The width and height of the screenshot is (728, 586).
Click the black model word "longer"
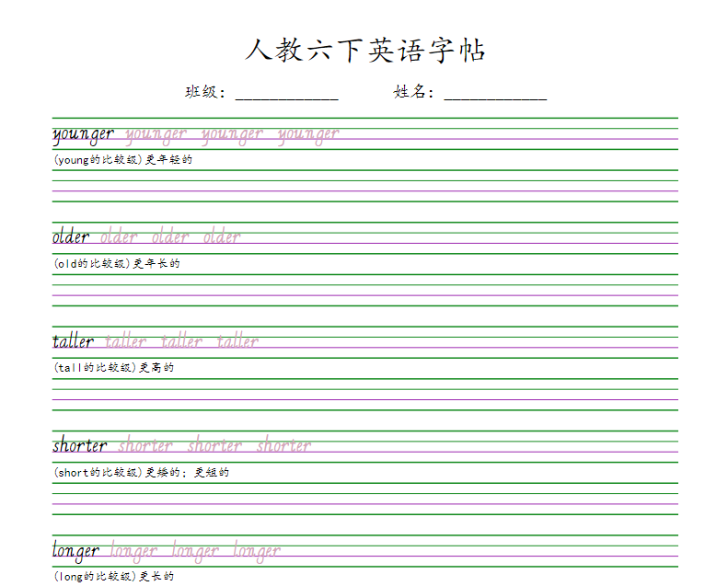pyautogui.click(x=76, y=552)
